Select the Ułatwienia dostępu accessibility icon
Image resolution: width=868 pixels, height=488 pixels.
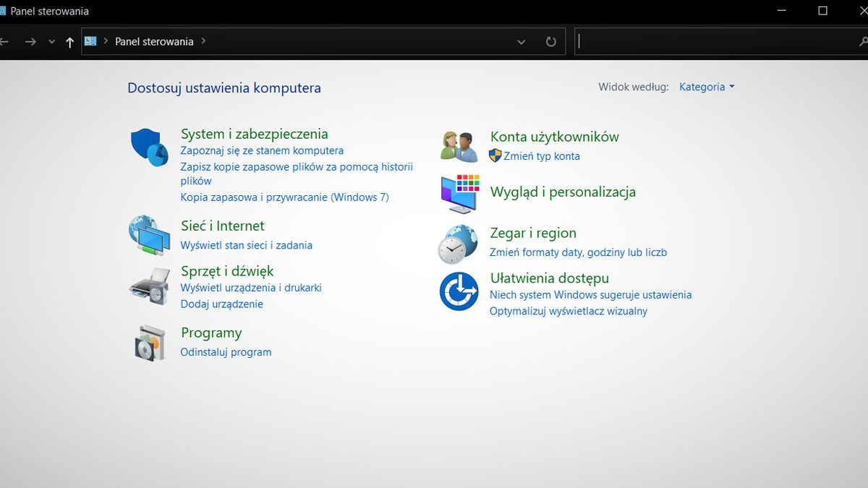coord(458,291)
